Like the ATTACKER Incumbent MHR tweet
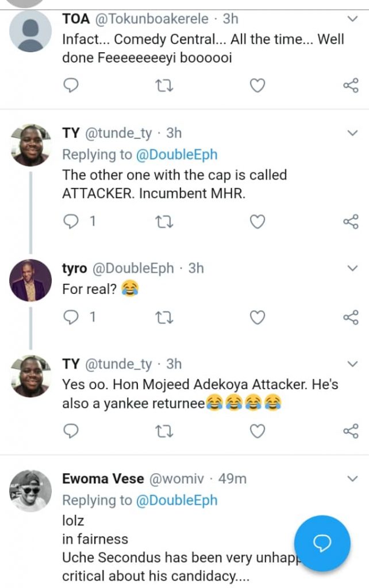Viewport: 369px width, 588px height. [258, 222]
